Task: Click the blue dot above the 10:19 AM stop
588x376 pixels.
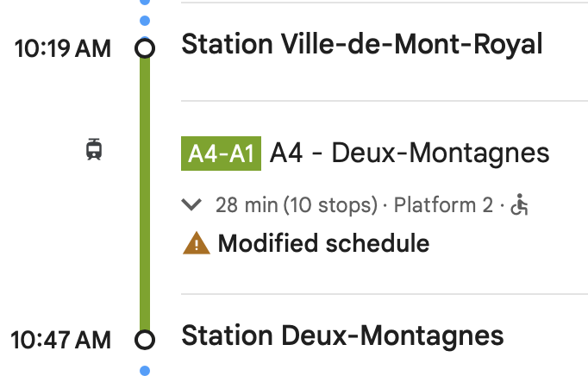Action: point(145,20)
